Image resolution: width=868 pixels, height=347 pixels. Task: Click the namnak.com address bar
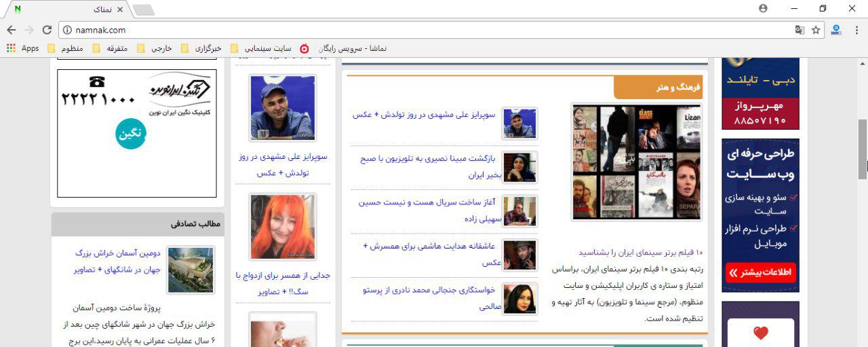tap(407, 30)
